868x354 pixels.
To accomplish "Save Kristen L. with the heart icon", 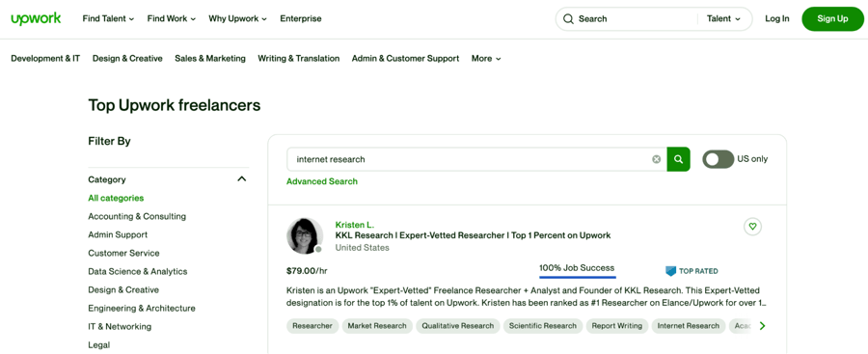I will click(x=752, y=226).
